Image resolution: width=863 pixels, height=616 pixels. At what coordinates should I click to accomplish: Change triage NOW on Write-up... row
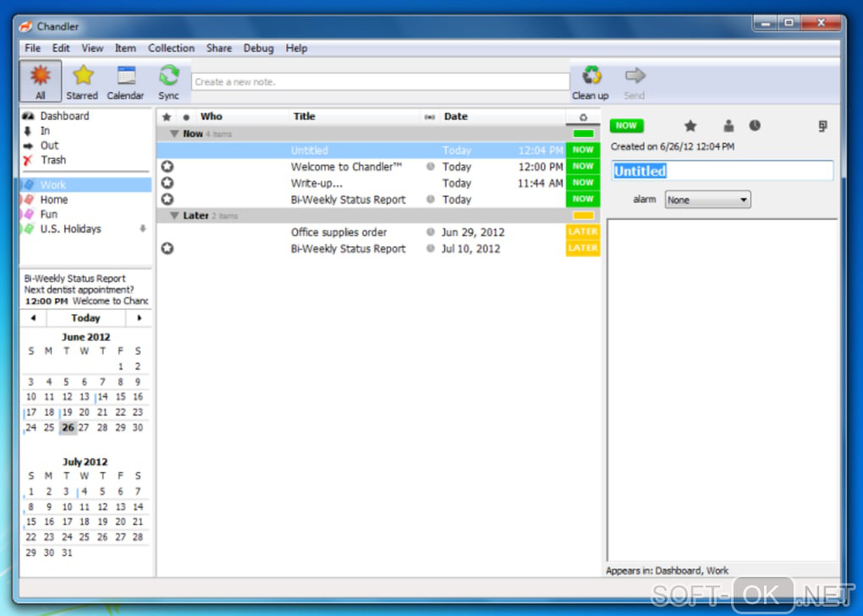point(583,183)
